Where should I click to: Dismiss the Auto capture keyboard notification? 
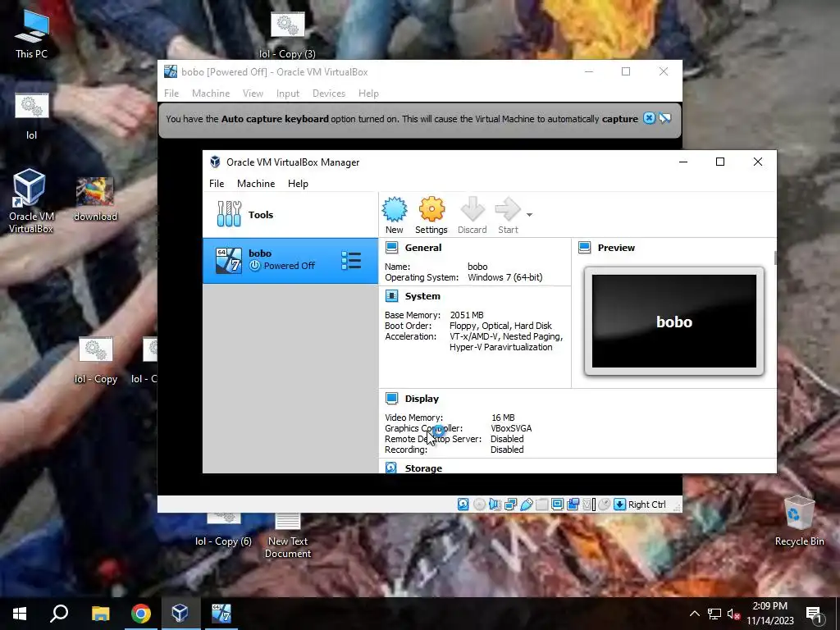point(649,118)
